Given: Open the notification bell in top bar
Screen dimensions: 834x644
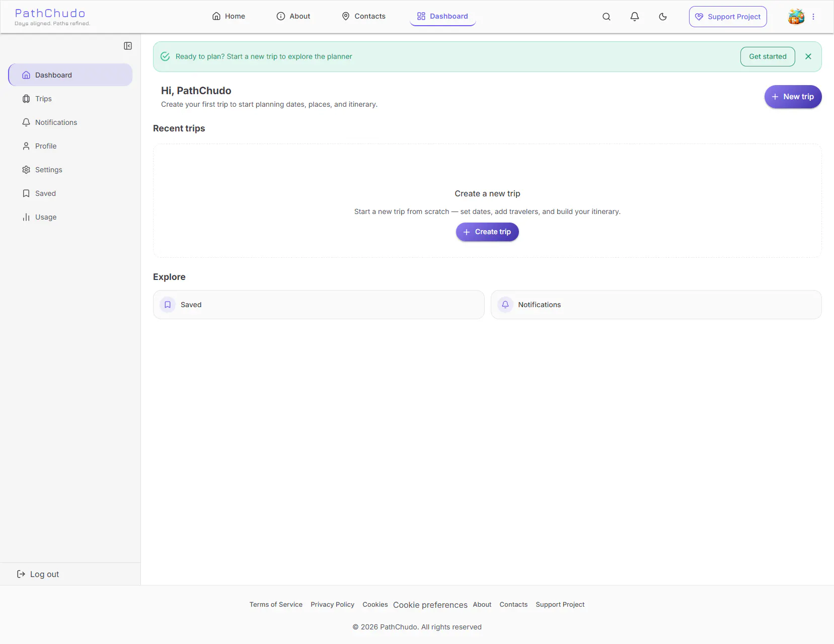Looking at the screenshot, I should pos(635,17).
